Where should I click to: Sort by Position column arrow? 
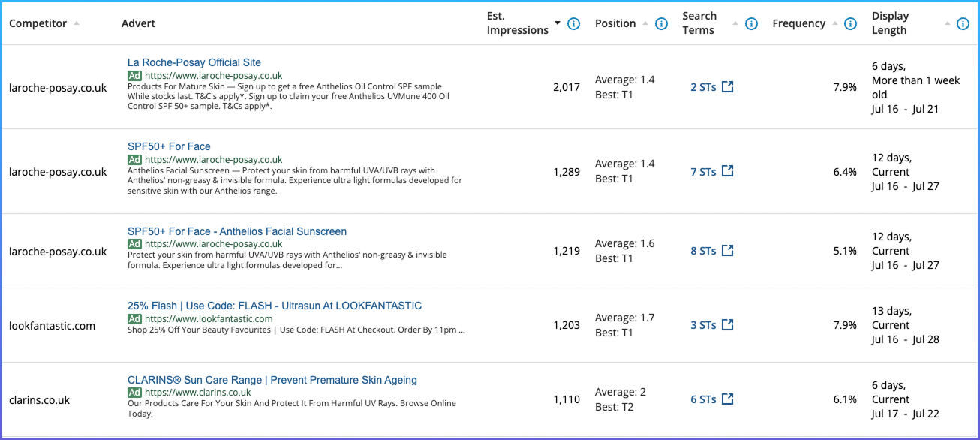(645, 23)
